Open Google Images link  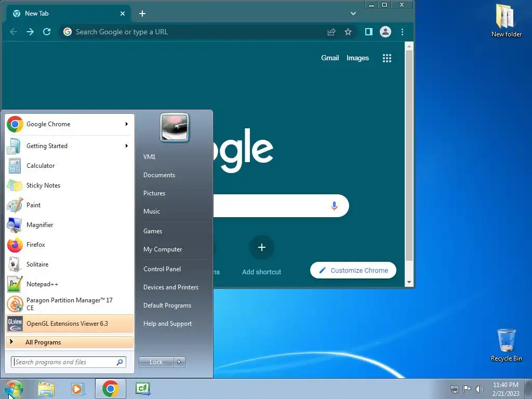tap(357, 58)
